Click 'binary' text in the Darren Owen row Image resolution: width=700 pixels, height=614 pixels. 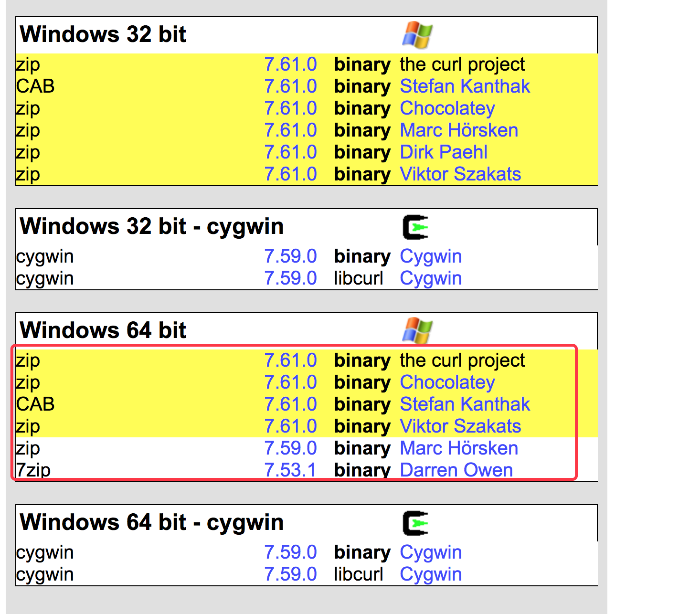click(362, 471)
